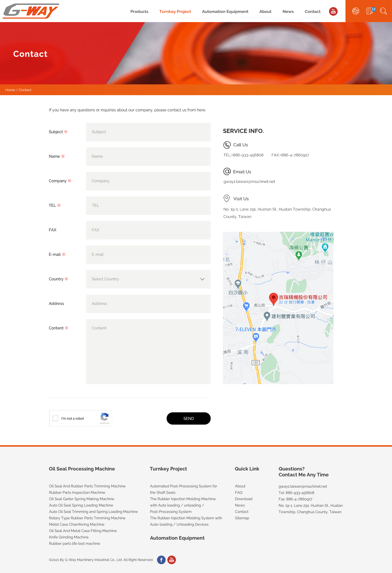Open footer About link
This screenshot has width=392, height=573.
(x=240, y=486)
